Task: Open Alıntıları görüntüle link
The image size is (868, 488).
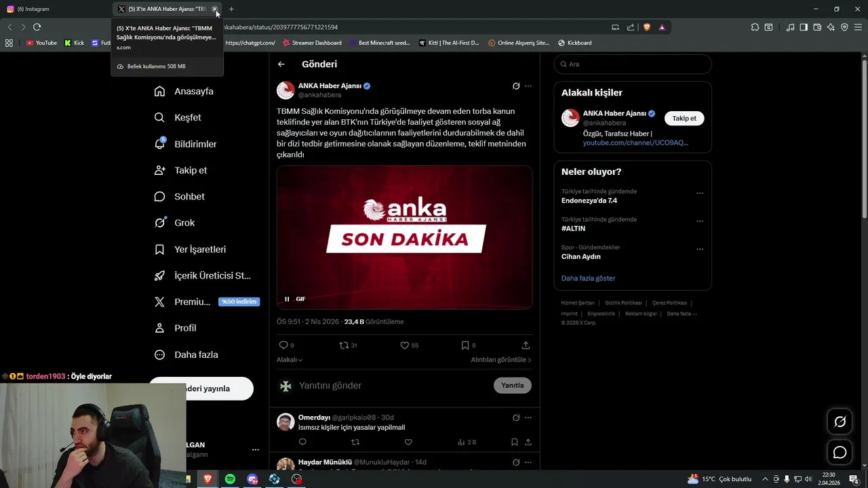Action: pyautogui.click(x=501, y=360)
